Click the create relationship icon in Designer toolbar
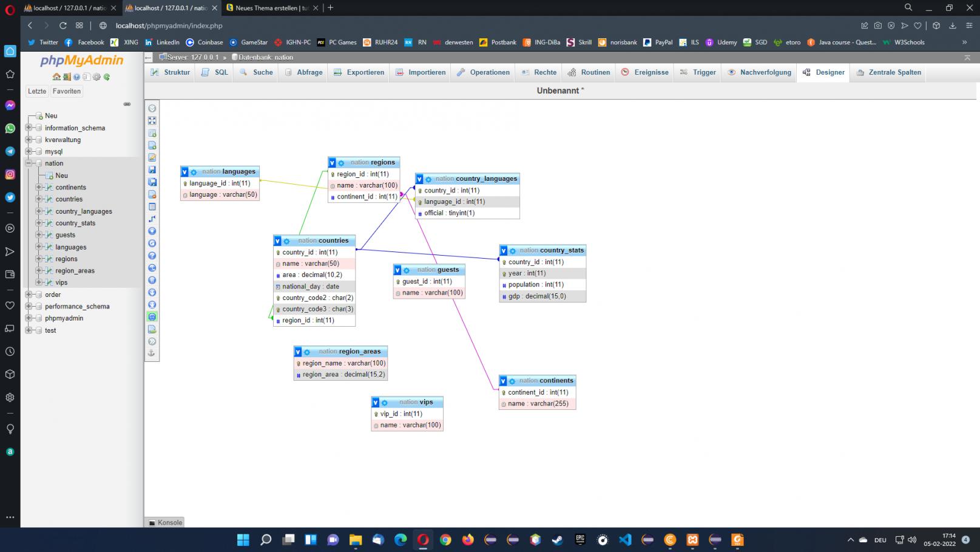This screenshot has height=552, width=980. click(x=152, y=219)
